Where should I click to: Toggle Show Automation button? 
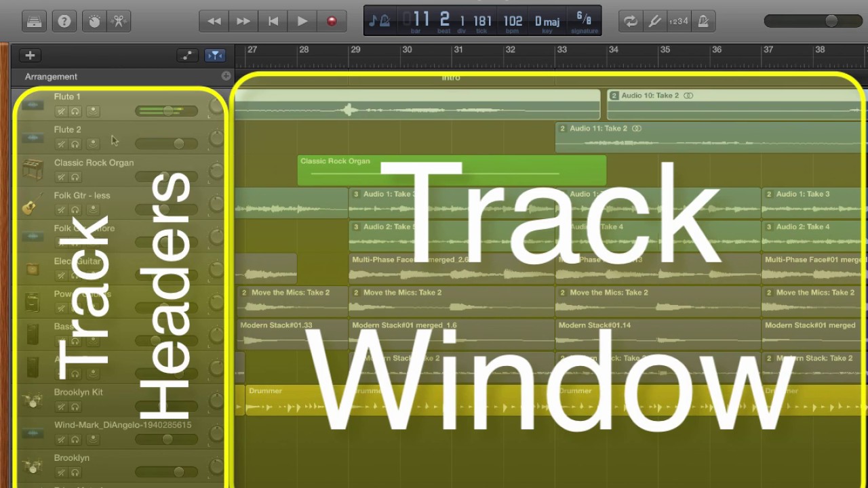tap(187, 56)
